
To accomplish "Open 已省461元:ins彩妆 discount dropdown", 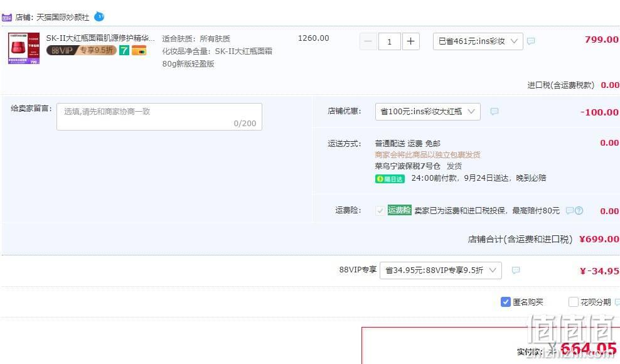I will pyautogui.click(x=478, y=41).
